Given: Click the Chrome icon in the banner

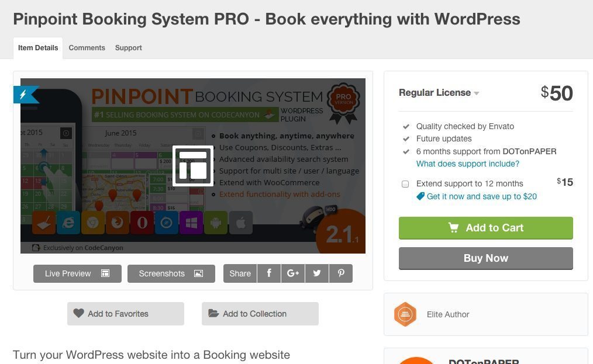Looking at the screenshot, I should tap(92, 223).
